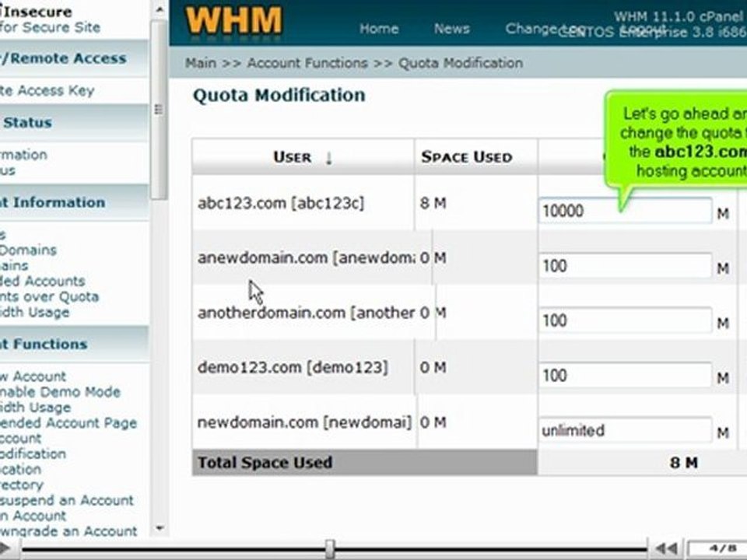Click the Total Space Used label

265,462
